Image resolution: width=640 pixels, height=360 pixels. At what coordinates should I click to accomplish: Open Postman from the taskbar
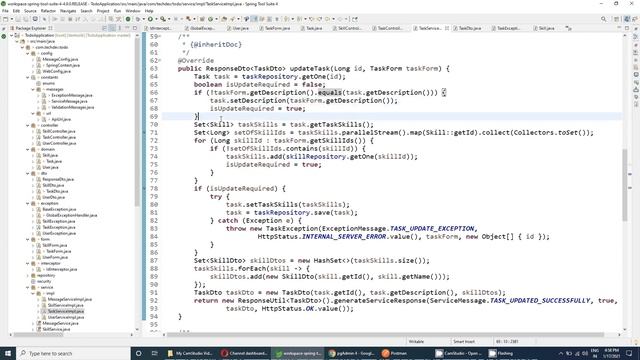click(x=395, y=353)
